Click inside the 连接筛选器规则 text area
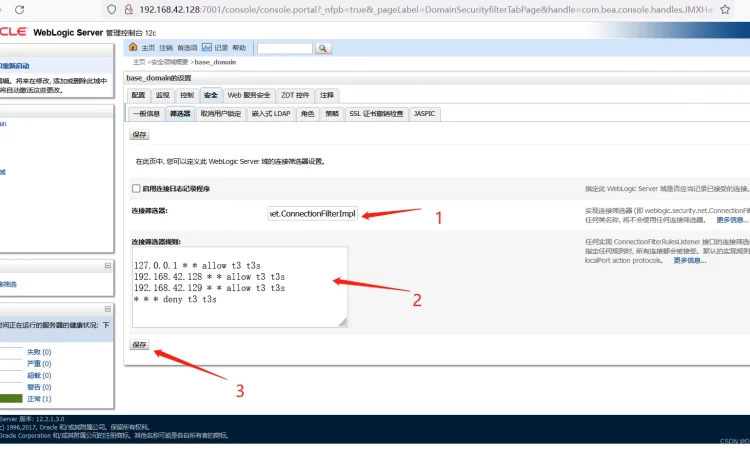 click(240, 287)
